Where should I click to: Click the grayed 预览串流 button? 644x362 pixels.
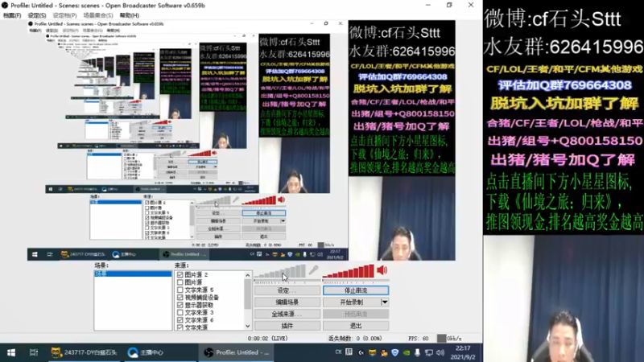tap(356, 314)
